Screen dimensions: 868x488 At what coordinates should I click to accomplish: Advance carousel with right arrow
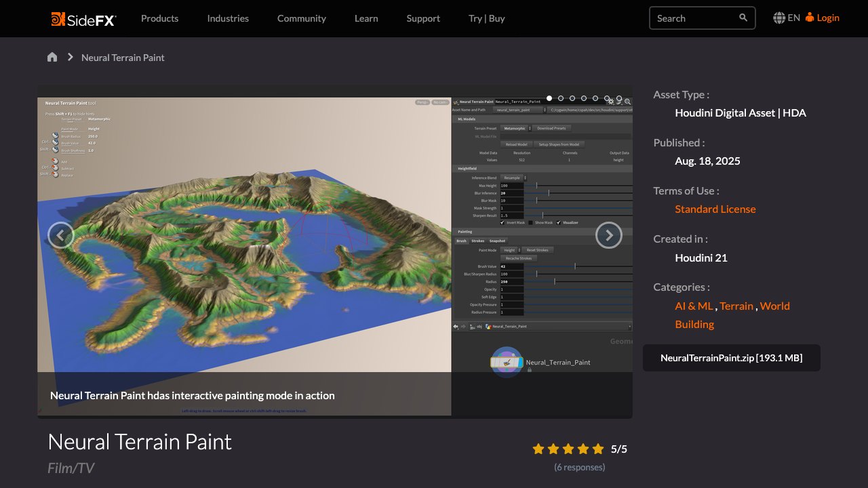(608, 235)
